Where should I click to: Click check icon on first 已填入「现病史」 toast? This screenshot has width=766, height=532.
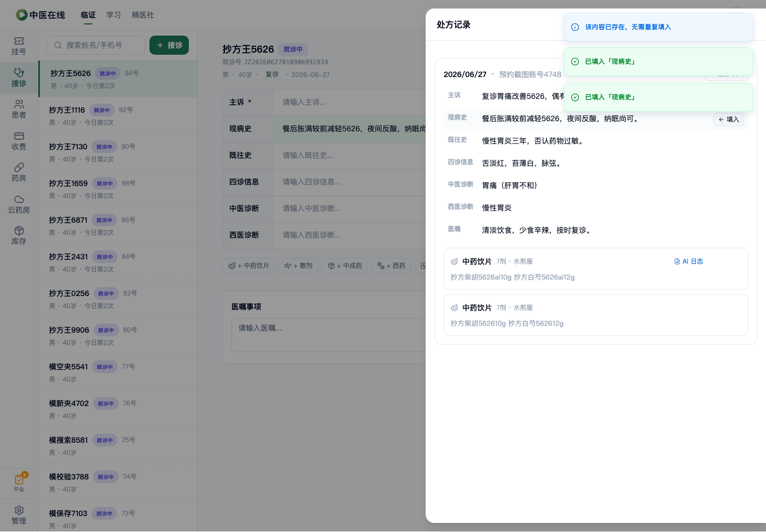(x=575, y=62)
